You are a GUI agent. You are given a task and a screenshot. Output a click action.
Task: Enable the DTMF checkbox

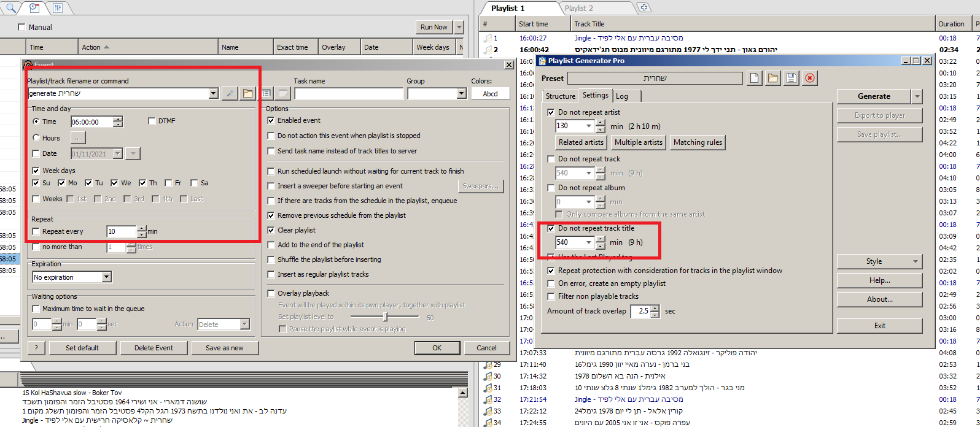click(x=152, y=121)
